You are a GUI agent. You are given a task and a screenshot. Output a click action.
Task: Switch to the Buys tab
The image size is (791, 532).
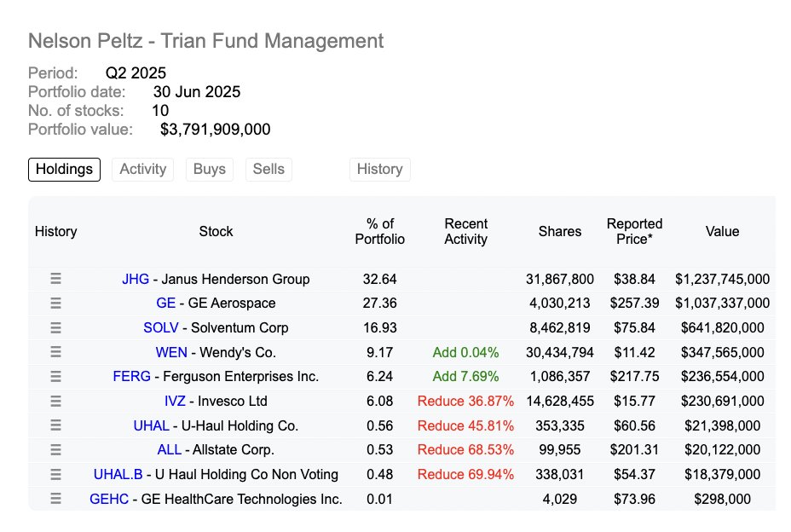pyautogui.click(x=210, y=169)
